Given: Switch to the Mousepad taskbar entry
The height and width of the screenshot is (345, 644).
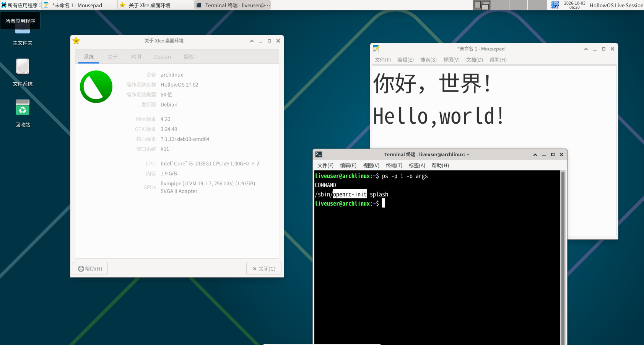Looking at the screenshot, I should [79, 5].
